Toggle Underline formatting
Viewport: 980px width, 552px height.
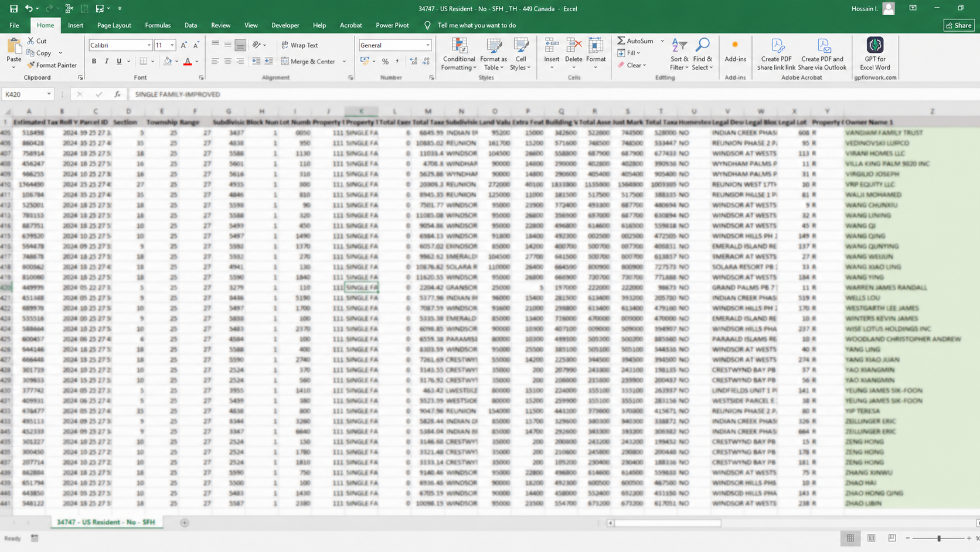click(x=119, y=61)
